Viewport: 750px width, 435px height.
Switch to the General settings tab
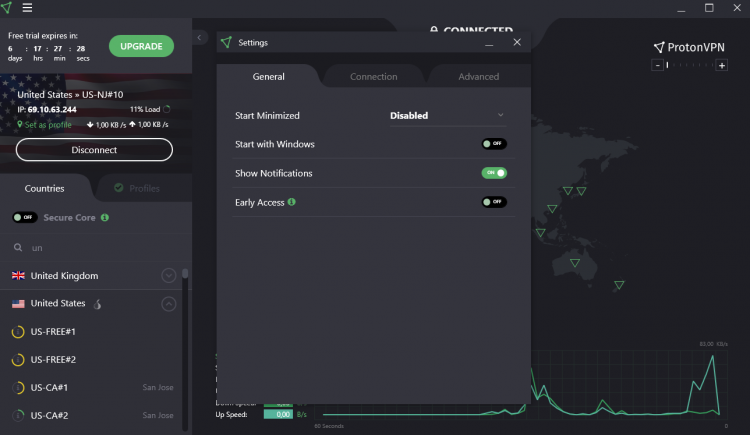coord(268,77)
